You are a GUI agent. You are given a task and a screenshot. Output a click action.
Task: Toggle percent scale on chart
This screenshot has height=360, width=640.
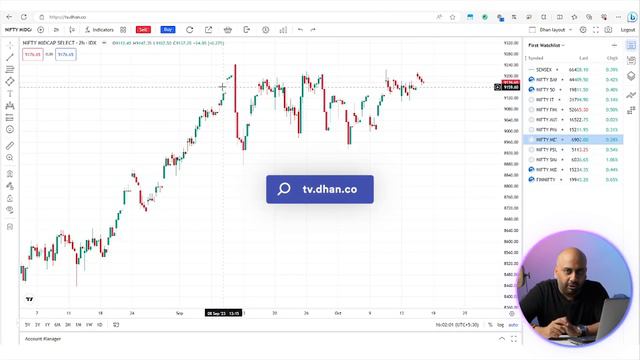tap(490, 325)
